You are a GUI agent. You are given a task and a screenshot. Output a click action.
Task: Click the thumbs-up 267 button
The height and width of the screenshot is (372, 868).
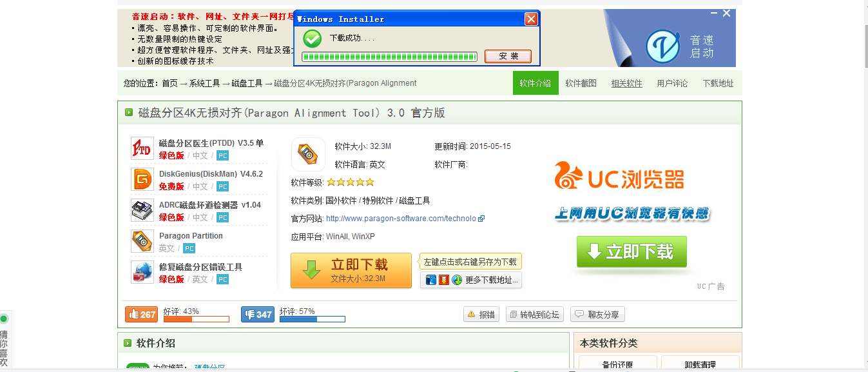[141, 315]
